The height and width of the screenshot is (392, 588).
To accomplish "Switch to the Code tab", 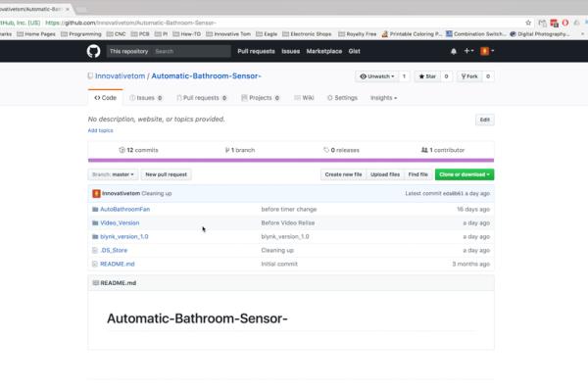I will pos(106,98).
